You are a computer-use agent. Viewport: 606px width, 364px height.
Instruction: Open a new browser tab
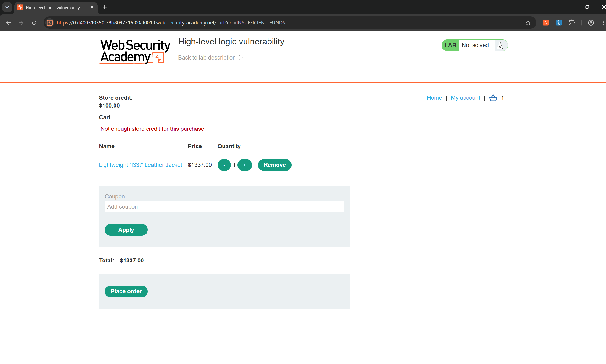(105, 7)
